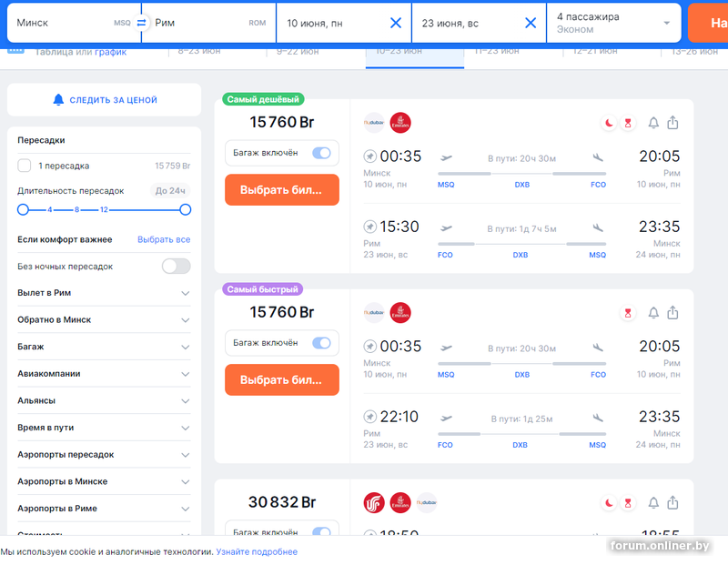Clear the 23 июня return date
Image resolution: width=728 pixels, height=565 pixels.
[x=531, y=23]
